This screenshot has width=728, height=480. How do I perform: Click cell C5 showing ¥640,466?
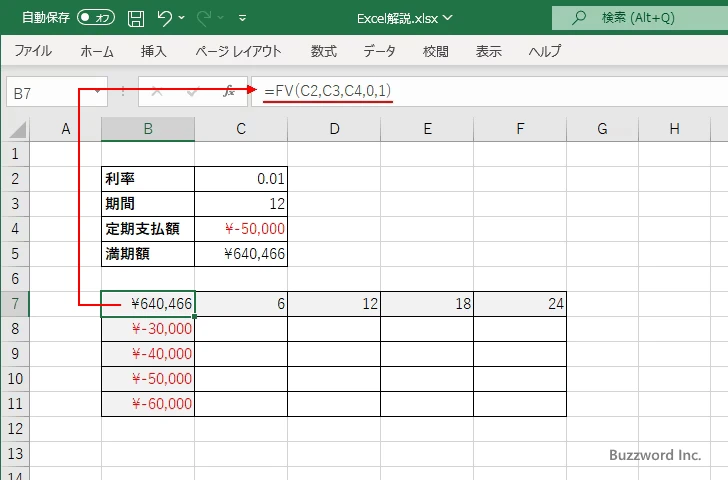tap(241, 254)
